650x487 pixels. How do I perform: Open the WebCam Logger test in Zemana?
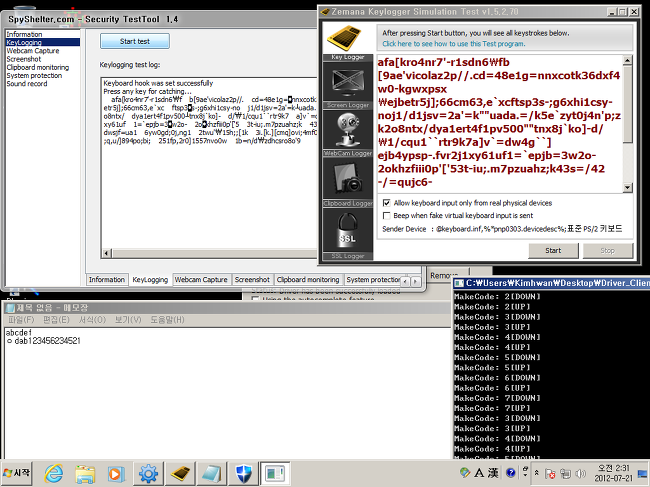[x=347, y=134]
